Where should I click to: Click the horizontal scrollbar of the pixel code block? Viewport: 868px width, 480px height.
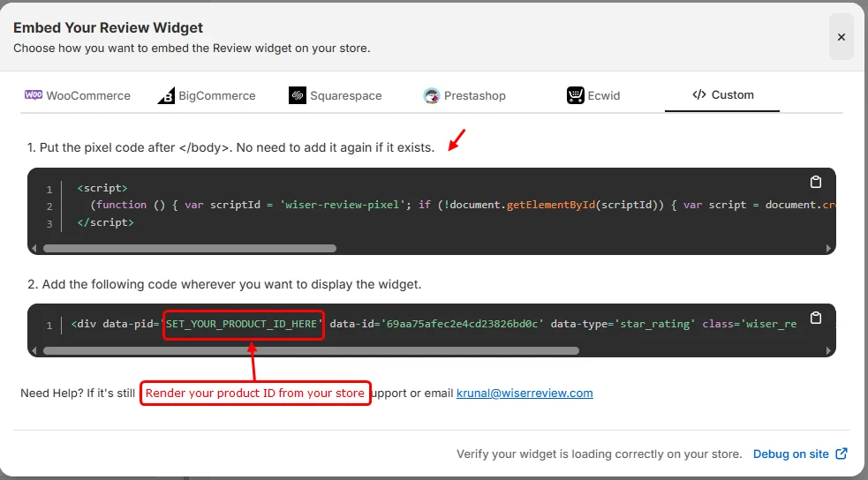click(x=190, y=248)
